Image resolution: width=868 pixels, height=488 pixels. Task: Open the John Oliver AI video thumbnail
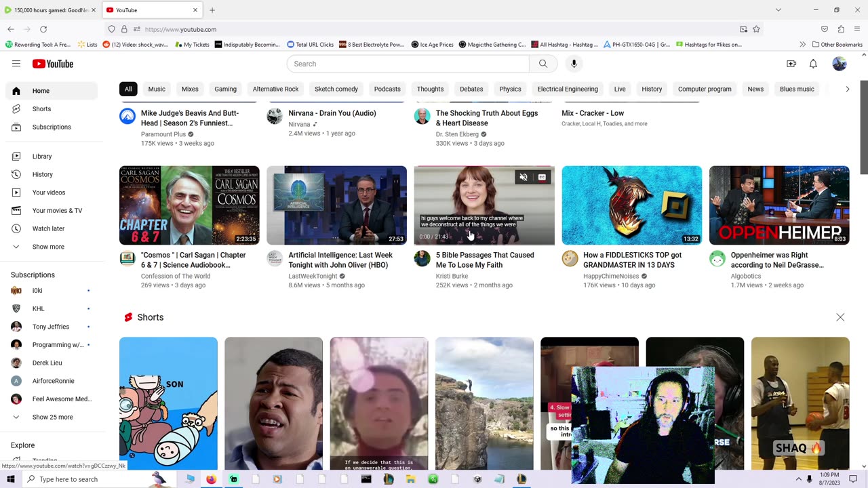tap(336, 205)
